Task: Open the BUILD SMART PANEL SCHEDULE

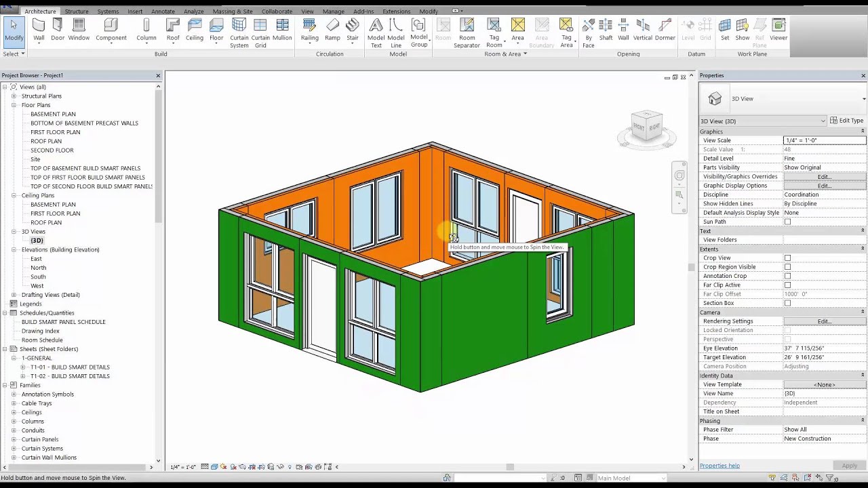Action: pos(64,322)
